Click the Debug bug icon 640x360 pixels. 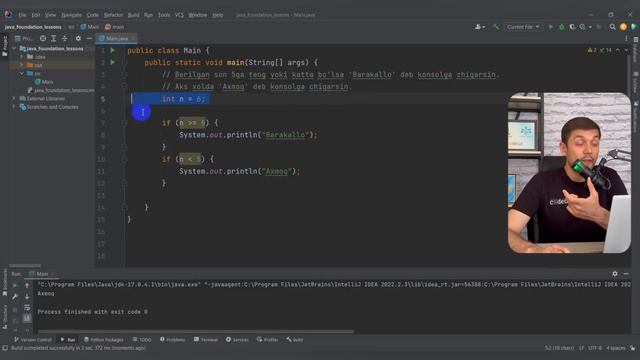[x=562, y=27]
